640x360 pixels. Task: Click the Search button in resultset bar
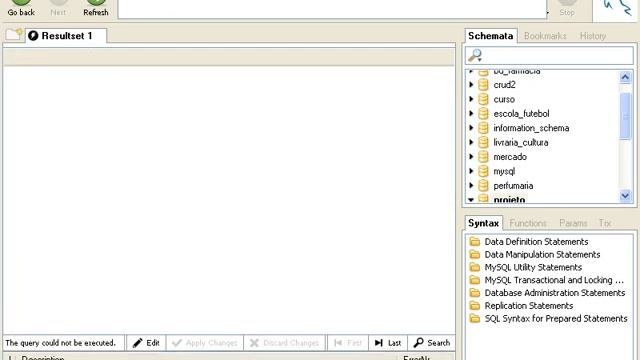point(431,343)
